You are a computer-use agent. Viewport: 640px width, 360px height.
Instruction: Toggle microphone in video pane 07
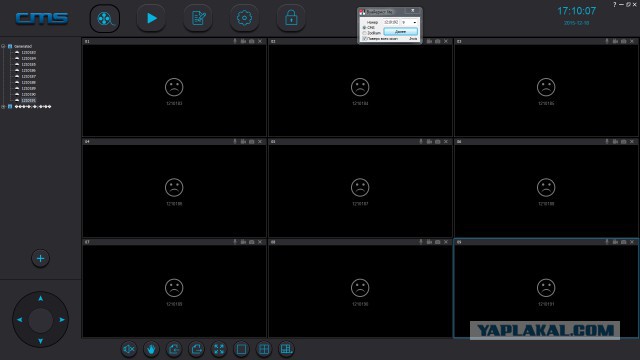pos(235,242)
